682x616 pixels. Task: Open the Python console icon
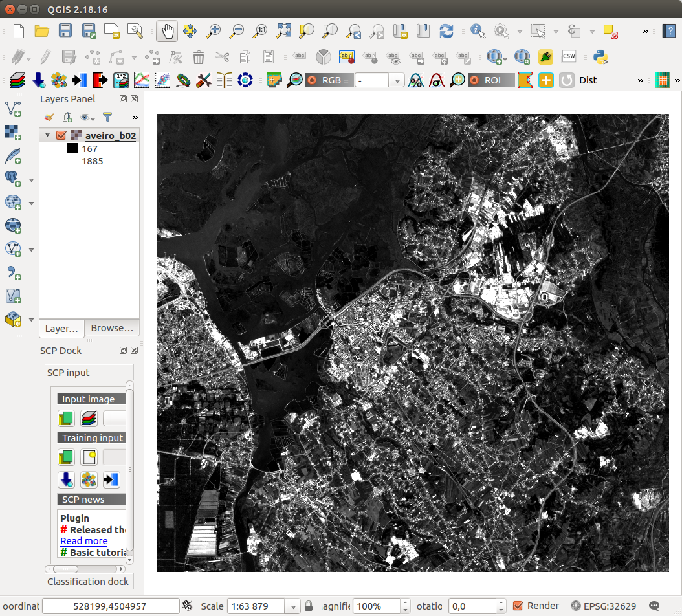tap(600, 57)
